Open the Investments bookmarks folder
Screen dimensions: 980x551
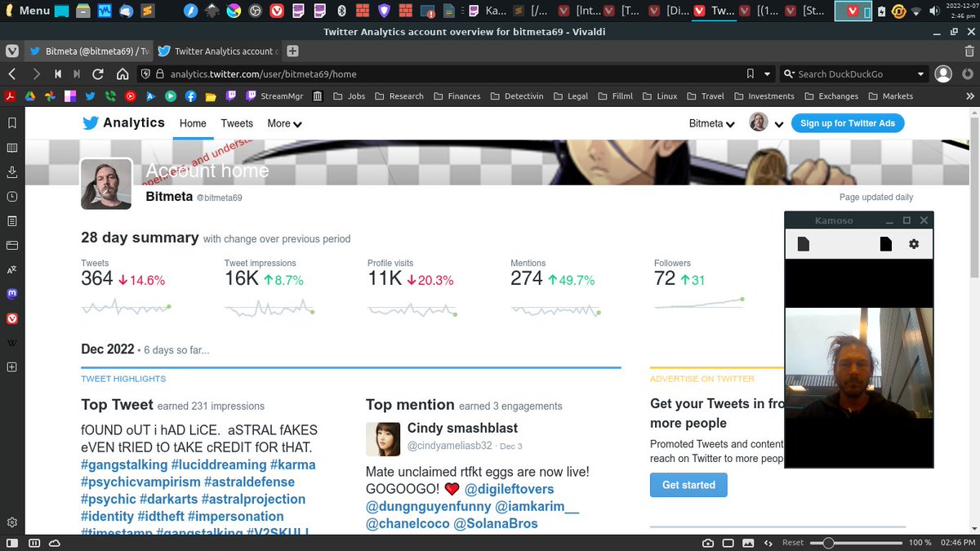point(764,96)
